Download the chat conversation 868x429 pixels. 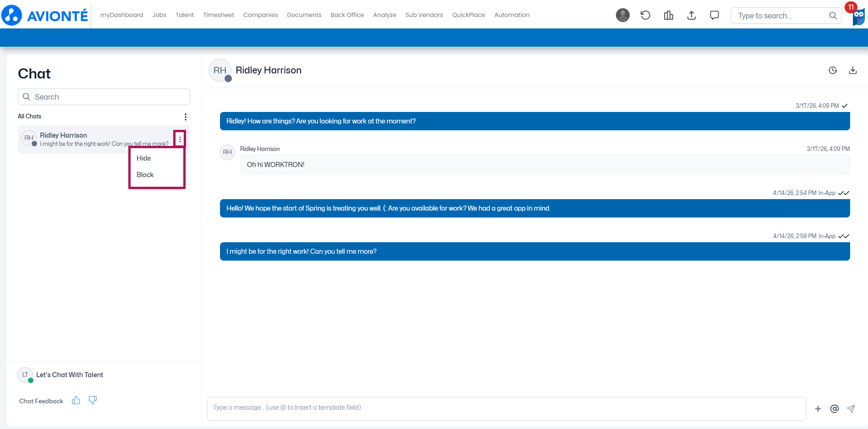(853, 70)
